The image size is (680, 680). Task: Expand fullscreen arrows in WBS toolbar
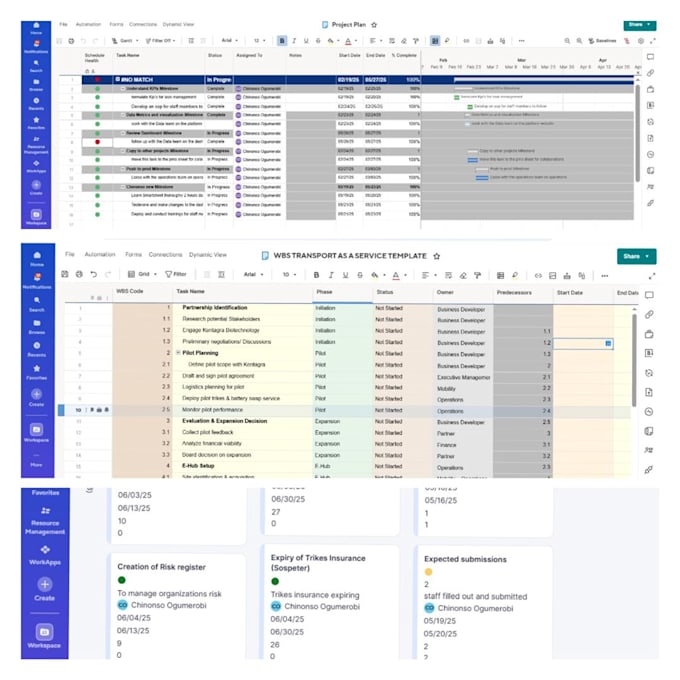[652, 276]
